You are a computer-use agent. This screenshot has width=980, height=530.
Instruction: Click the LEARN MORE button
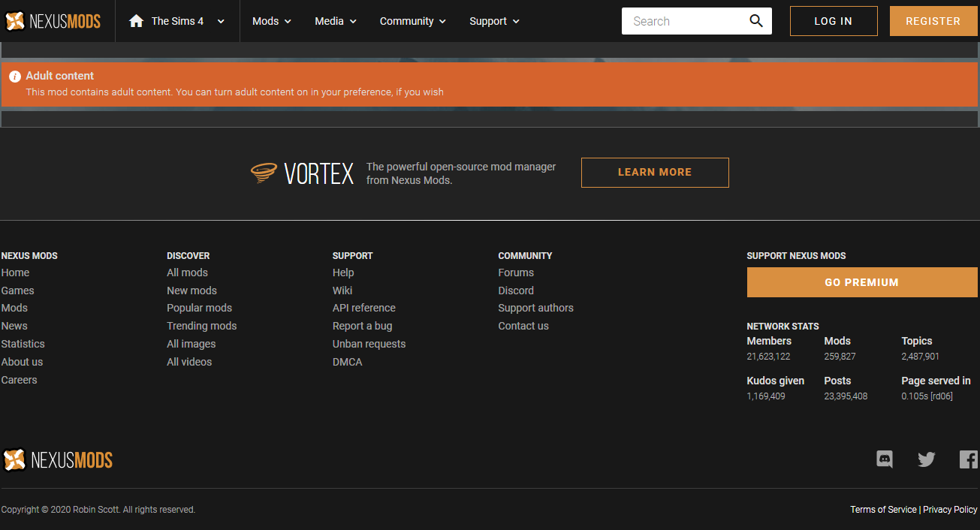pyautogui.click(x=655, y=173)
